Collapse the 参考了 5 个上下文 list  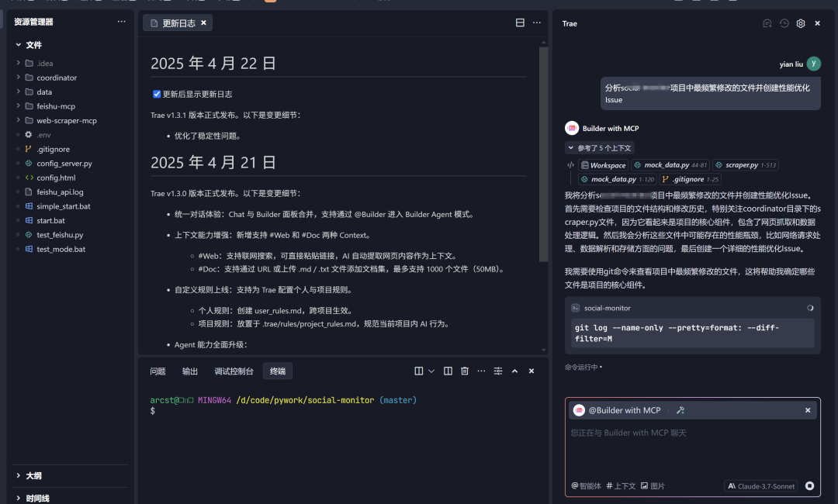coord(600,148)
